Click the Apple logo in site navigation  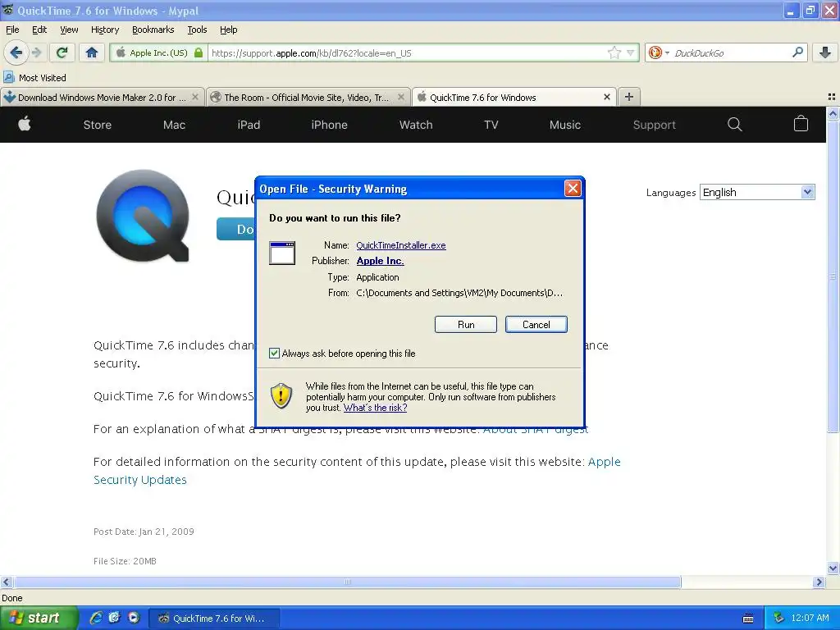(x=25, y=125)
